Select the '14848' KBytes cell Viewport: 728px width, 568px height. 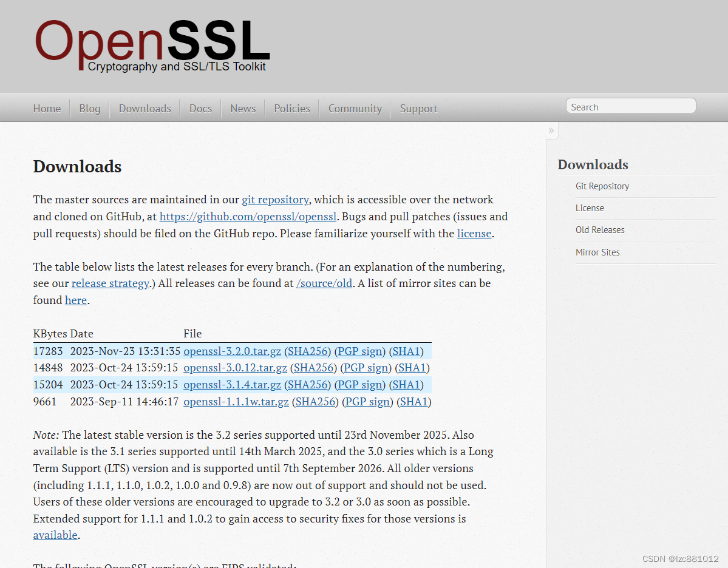coord(48,368)
